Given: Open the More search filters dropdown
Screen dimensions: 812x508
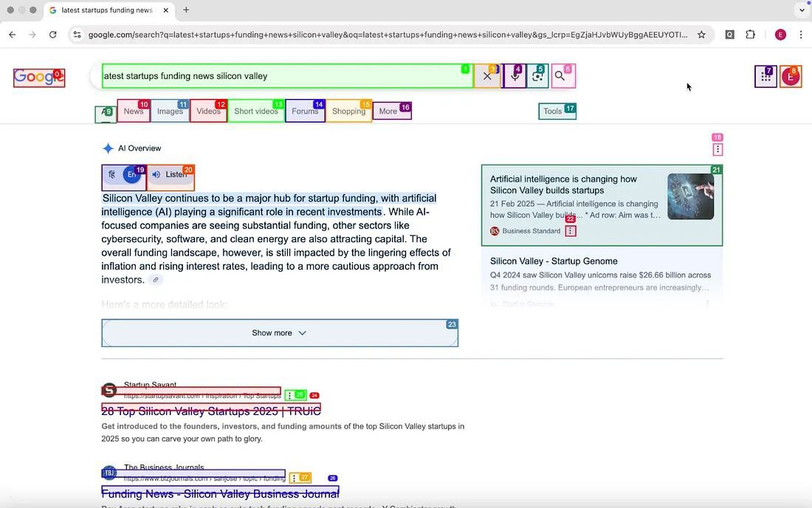Looking at the screenshot, I should click(391, 111).
